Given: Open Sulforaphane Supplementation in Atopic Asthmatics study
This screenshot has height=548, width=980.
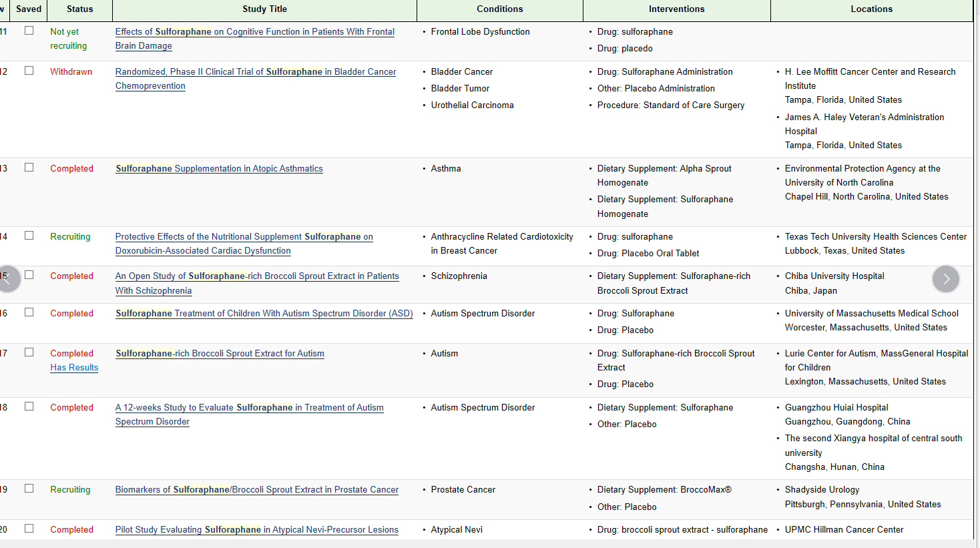Looking at the screenshot, I should [x=219, y=169].
